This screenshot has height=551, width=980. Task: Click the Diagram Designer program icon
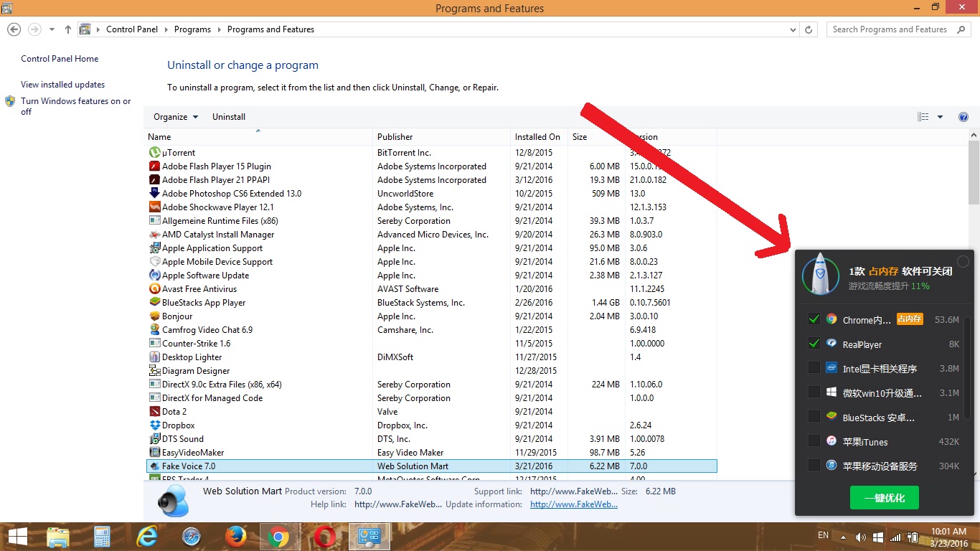154,370
